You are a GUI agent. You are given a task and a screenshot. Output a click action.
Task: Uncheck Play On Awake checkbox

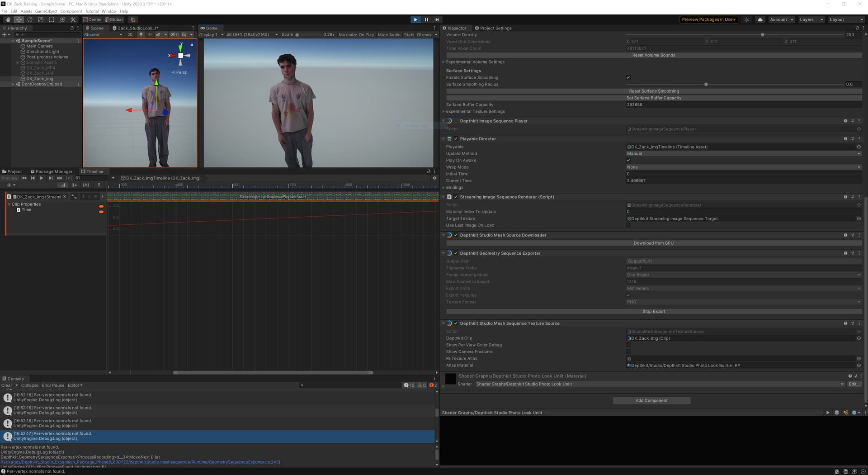628,161
